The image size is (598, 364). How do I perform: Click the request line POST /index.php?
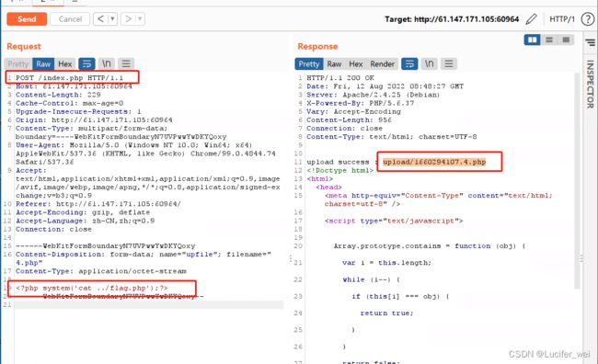tap(69, 78)
